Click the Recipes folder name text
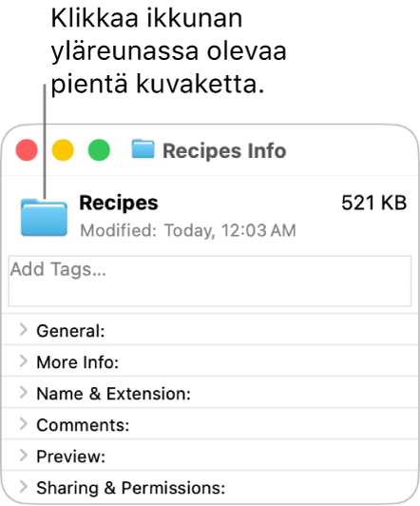The height and width of the screenshot is (506, 420). 119,203
